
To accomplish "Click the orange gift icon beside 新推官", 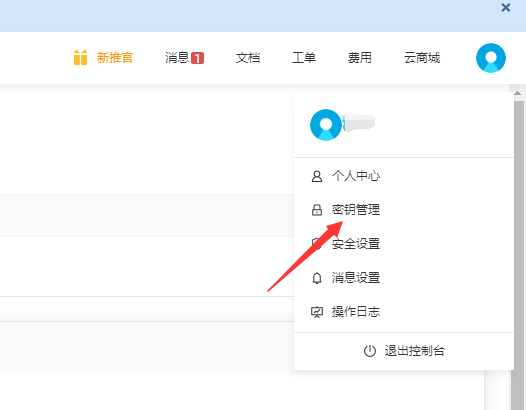I will pyautogui.click(x=80, y=57).
